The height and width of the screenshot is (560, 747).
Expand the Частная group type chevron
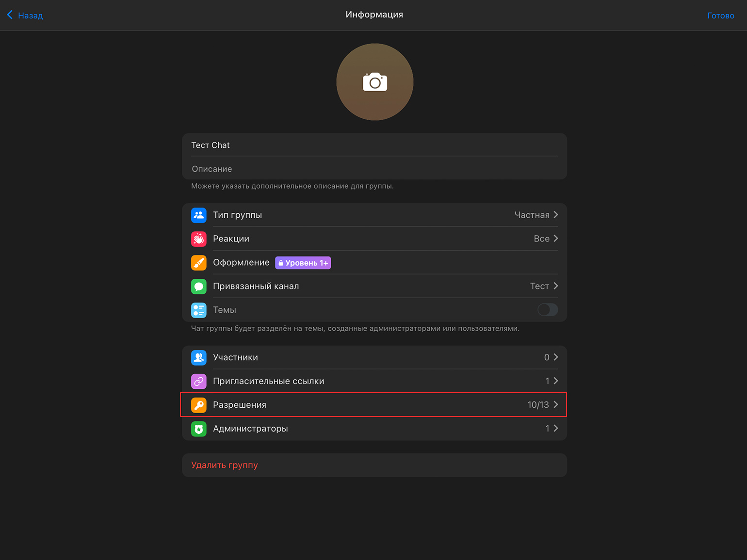[556, 215]
